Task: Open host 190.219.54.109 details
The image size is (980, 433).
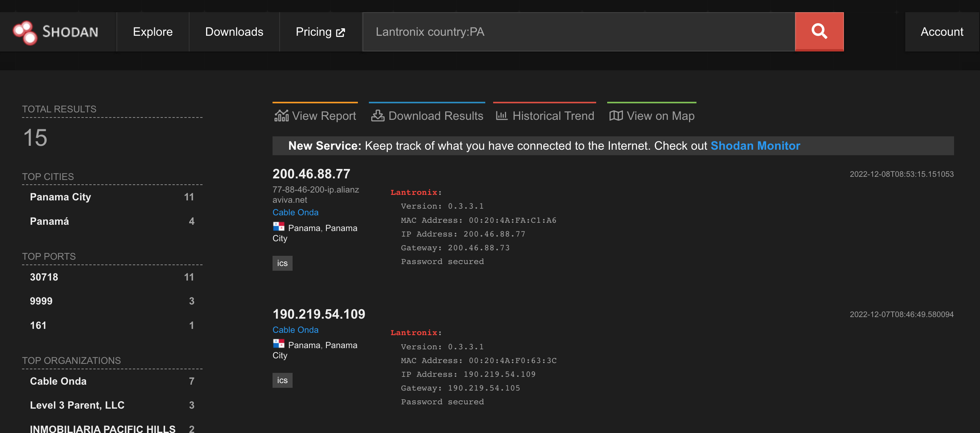Action: (x=319, y=314)
